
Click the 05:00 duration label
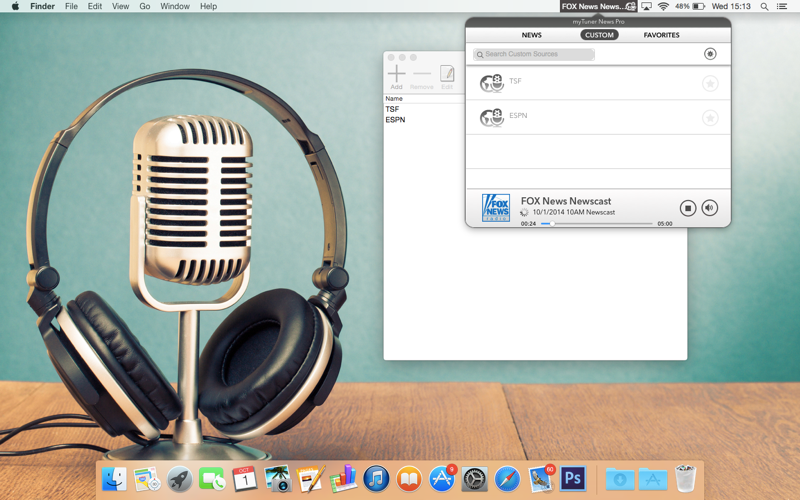[x=665, y=223]
